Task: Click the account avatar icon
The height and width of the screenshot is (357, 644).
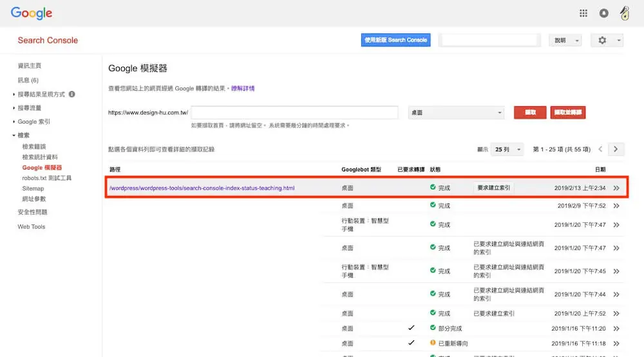Action: [625, 13]
